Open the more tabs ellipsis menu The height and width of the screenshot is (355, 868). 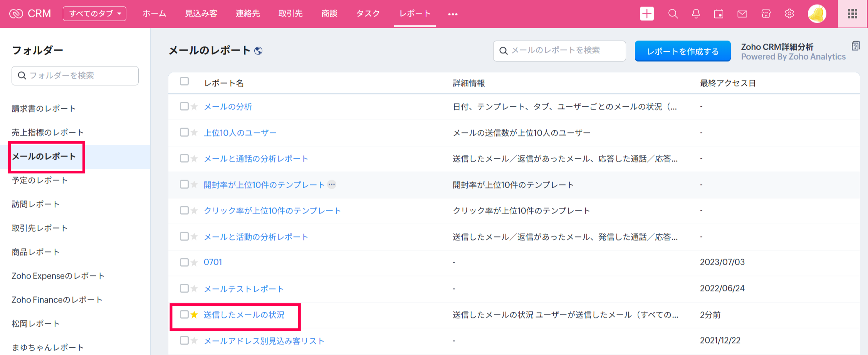(x=453, y=14)
